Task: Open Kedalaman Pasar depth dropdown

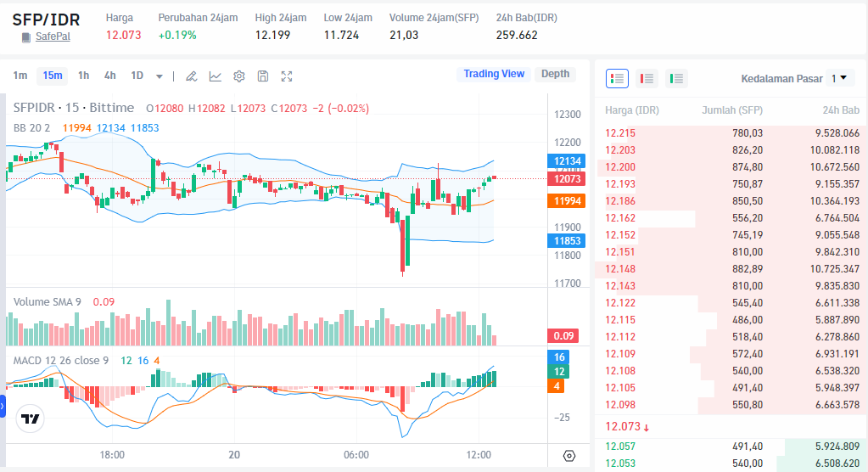Action: click(839, 79)
